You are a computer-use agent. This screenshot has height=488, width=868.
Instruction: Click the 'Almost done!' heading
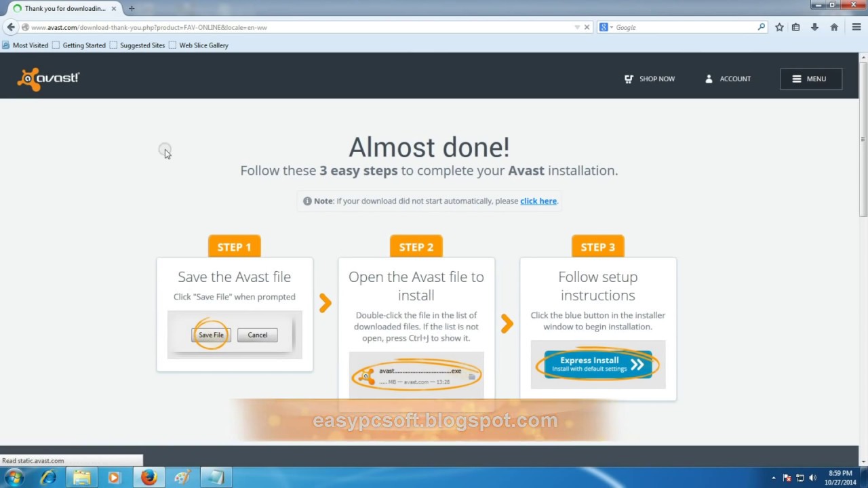[x=429, y=147]
